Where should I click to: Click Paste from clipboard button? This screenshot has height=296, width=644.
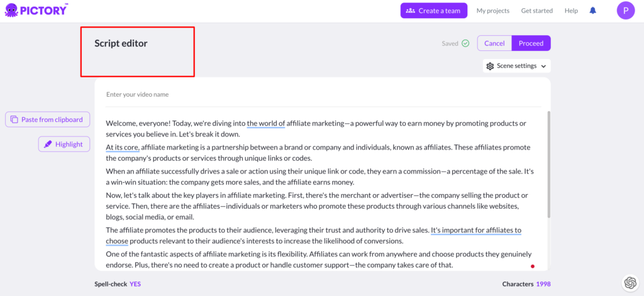point(48,119)
